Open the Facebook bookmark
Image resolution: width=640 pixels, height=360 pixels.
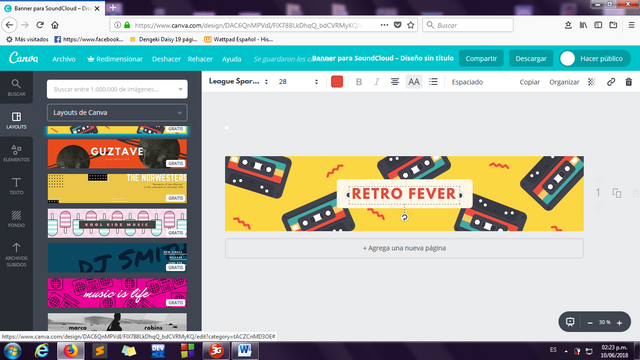89,39
